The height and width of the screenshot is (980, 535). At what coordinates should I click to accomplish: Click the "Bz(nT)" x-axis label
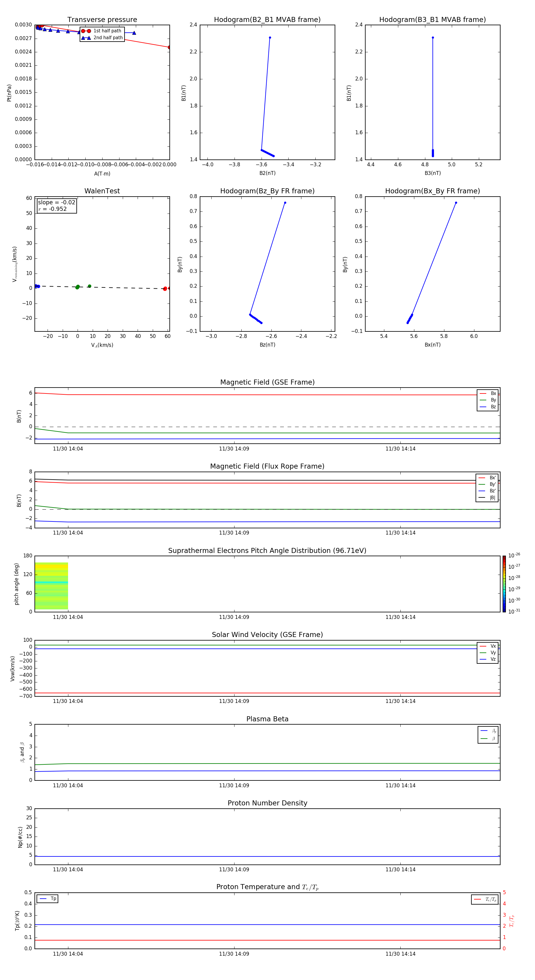(x=267, y=345)
